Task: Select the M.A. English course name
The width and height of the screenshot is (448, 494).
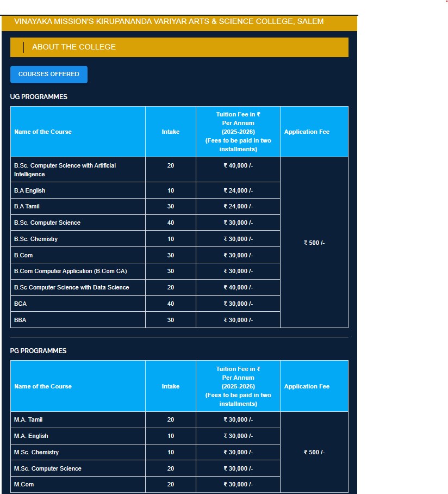Action: point(31,436)
